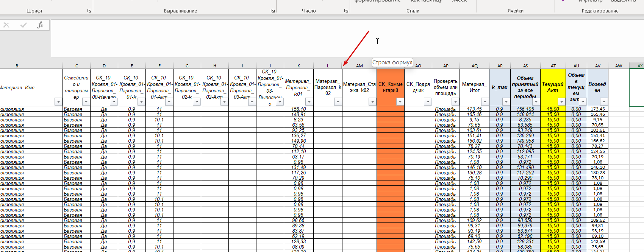Open filter dropdown for Возведен column
This screenshot has height=252, width=644.
click(x=604, y=102)
